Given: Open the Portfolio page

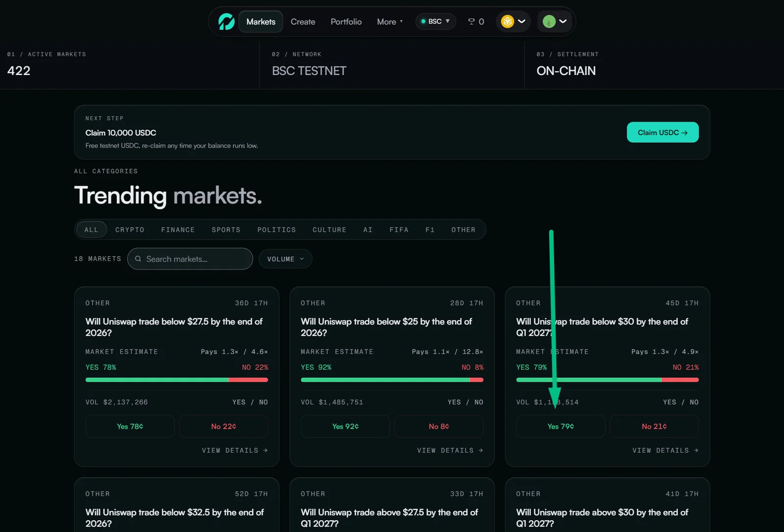Looking at the screenshot, I should pos(346,22).
